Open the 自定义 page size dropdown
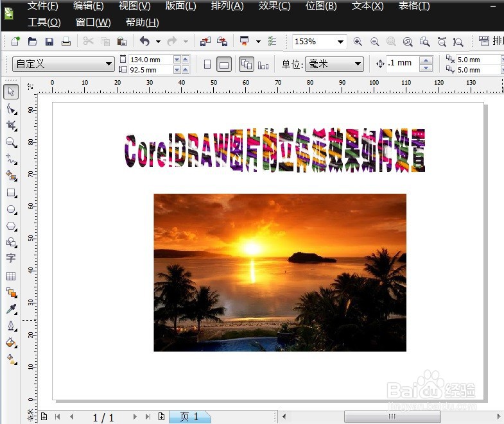This screenshot has height=424, width=504. (x=109, y=64)
